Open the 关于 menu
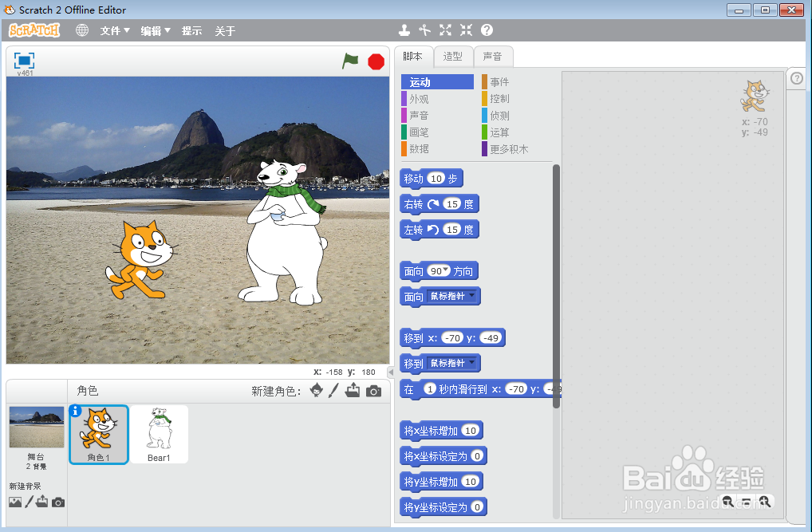This screenshot has width=812, height=532. (225, 31)
